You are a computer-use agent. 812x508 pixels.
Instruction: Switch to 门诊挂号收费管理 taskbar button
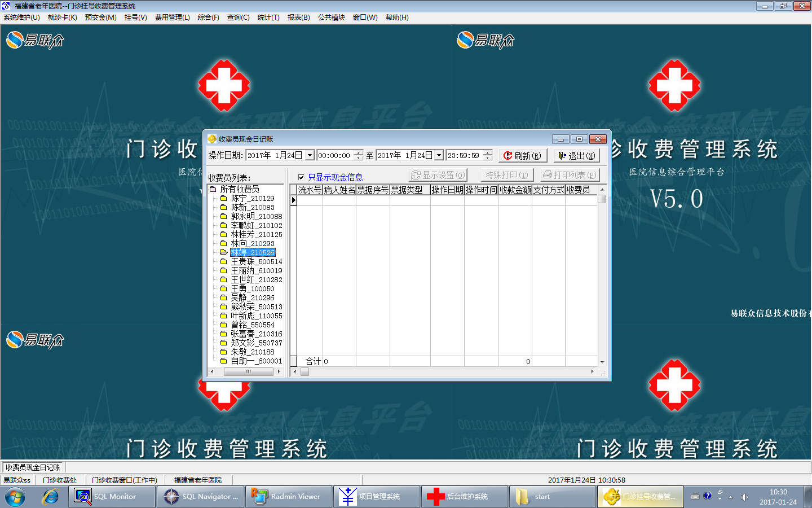click(640, 497)
